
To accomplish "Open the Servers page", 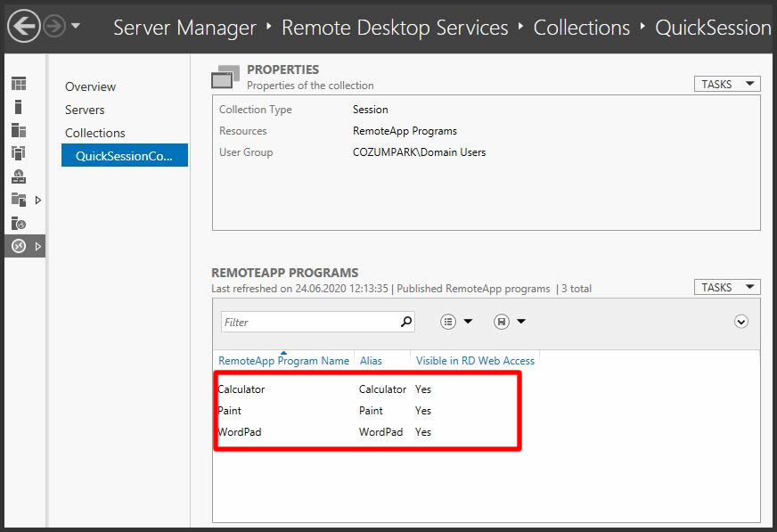I will pos(85,110).
